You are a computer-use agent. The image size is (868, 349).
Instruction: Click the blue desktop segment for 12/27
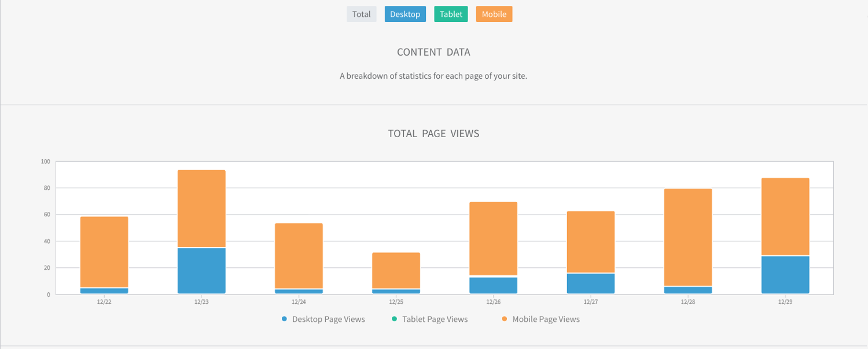pyautogui.click(x=590, y=284)
